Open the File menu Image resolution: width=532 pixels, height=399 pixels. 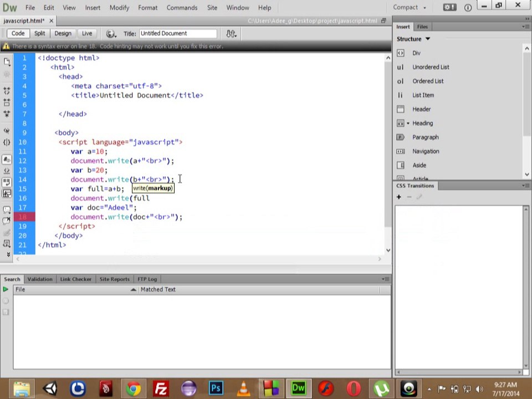(30, 7)
